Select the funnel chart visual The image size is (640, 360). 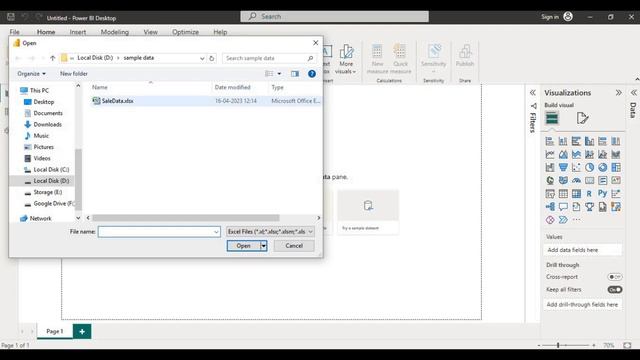563,167
